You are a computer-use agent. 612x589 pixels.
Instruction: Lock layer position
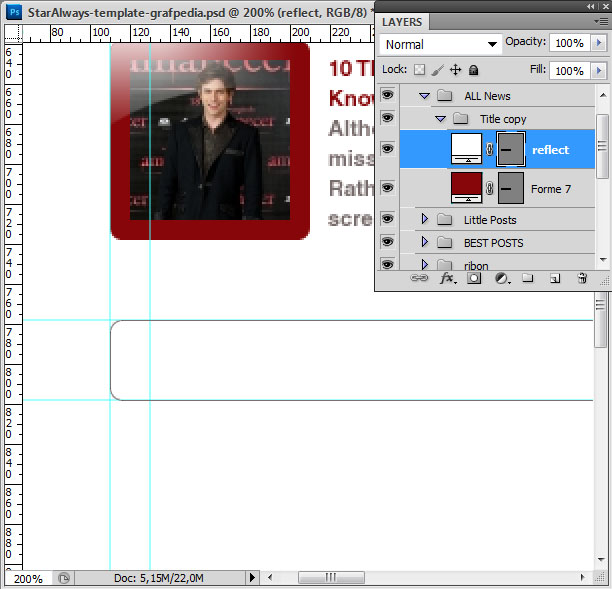click(455, 70)
